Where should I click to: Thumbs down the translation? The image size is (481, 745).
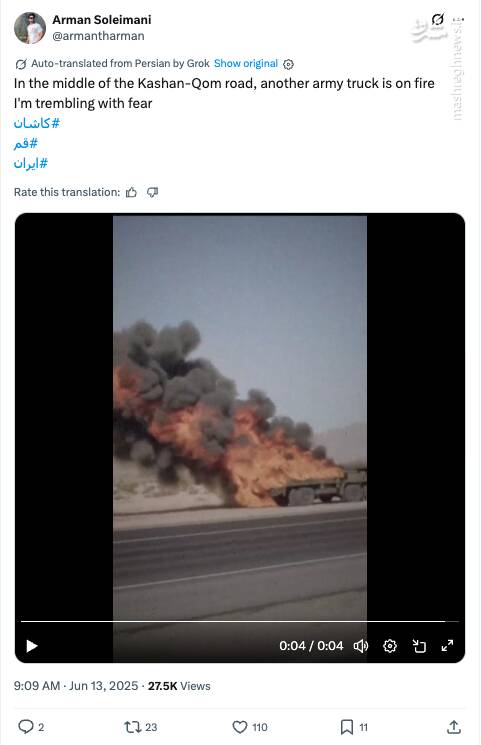(x=152, y=192)
